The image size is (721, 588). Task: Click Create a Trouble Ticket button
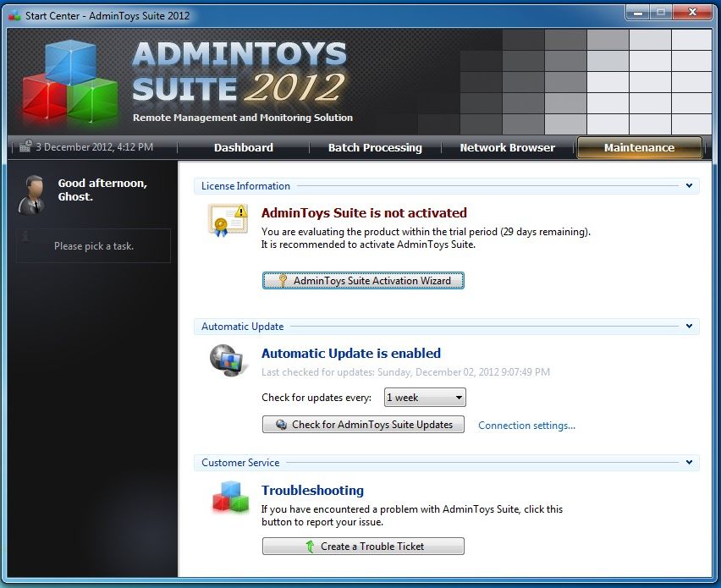(x=363, y=547)
